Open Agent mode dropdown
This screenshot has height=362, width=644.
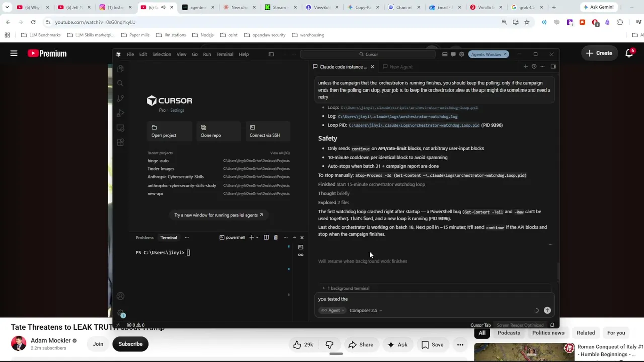click(333, 311)
